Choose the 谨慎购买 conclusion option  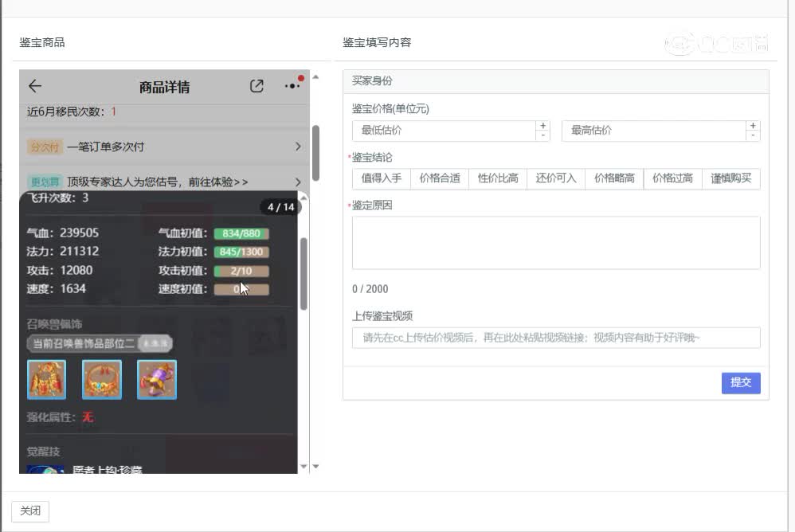pos(730,178)
